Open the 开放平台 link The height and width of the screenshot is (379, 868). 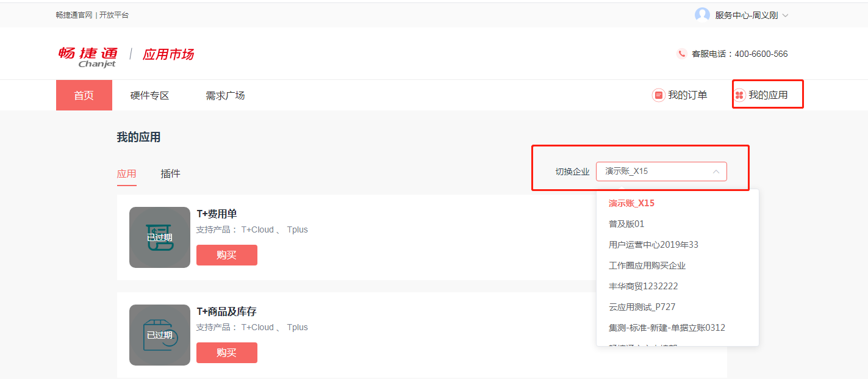114,15
